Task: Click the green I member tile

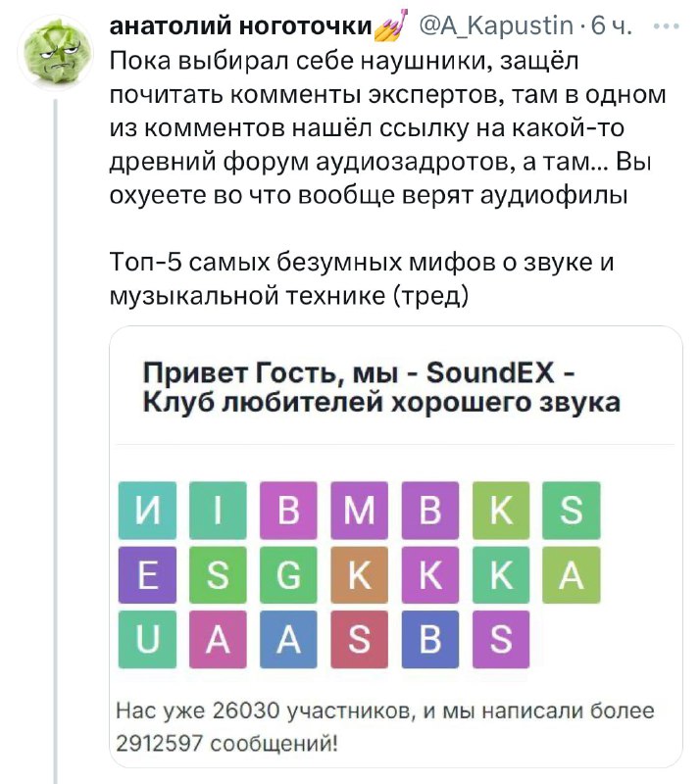Action: (217, 511)
